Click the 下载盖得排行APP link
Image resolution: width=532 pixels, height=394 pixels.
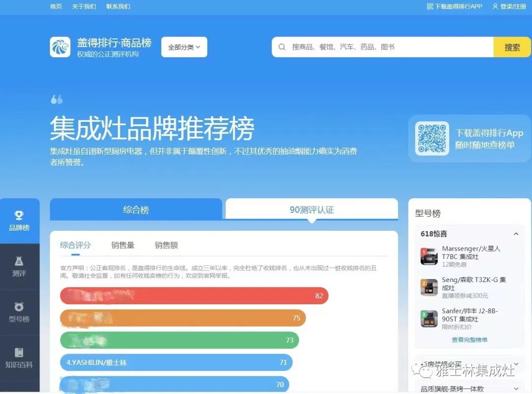(459, 6)
